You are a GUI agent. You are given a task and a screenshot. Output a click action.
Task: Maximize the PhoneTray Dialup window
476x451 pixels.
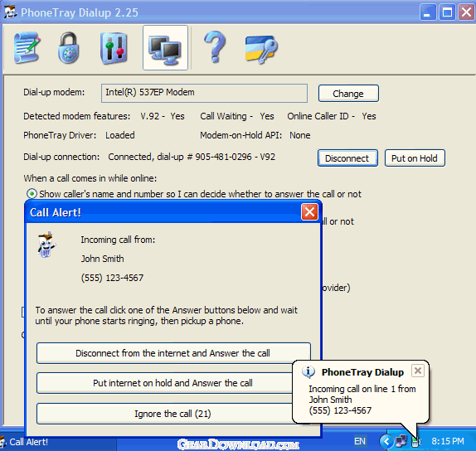click(447, 12)
